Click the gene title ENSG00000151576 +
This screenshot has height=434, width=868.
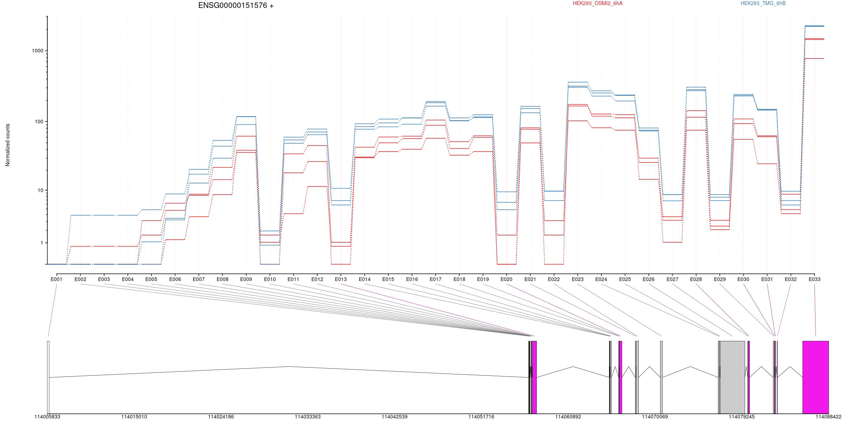pyautogui.click(x=236, y=5)
